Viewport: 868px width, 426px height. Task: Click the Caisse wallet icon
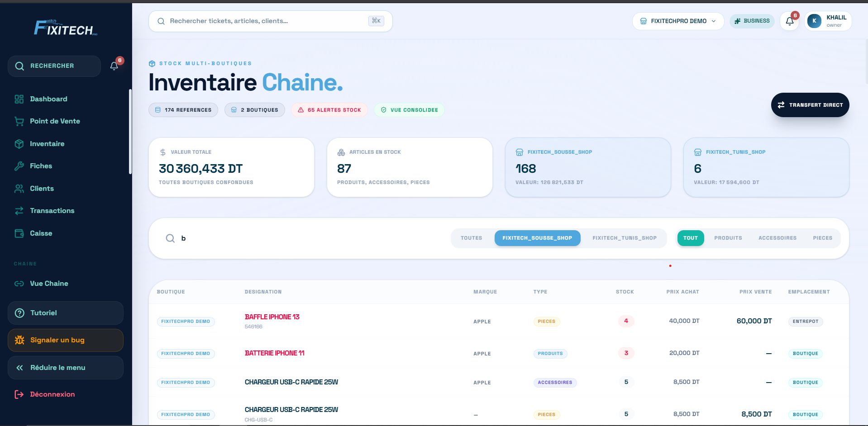(x=19, y=233)
